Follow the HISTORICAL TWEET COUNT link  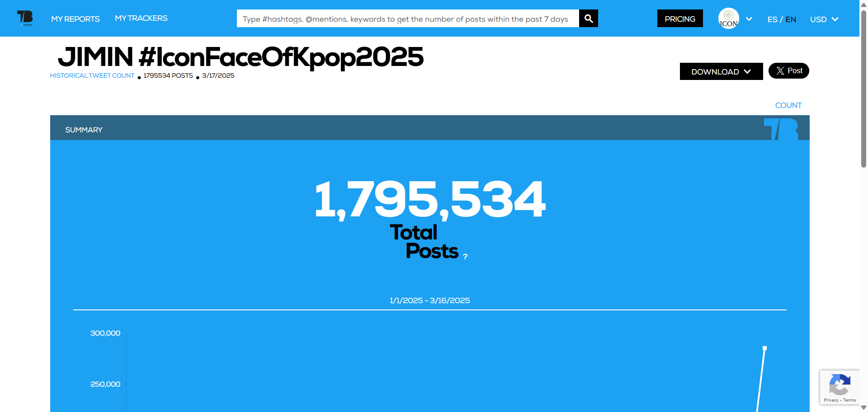(92, 75)
